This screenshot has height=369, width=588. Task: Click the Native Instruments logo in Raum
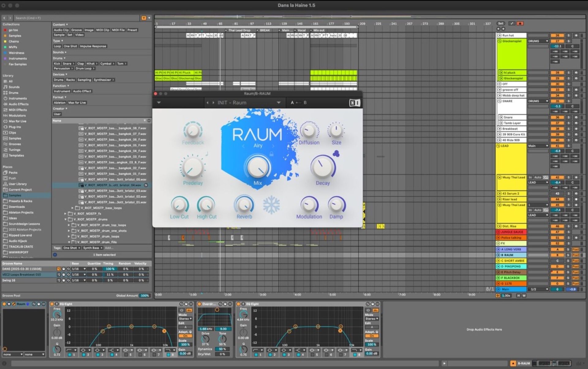(x=355, y=103)
